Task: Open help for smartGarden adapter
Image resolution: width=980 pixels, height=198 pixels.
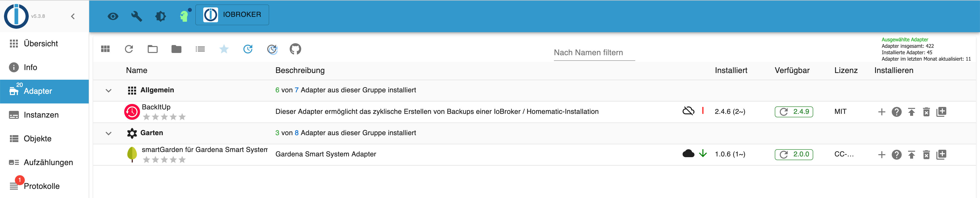Action: 897,155
